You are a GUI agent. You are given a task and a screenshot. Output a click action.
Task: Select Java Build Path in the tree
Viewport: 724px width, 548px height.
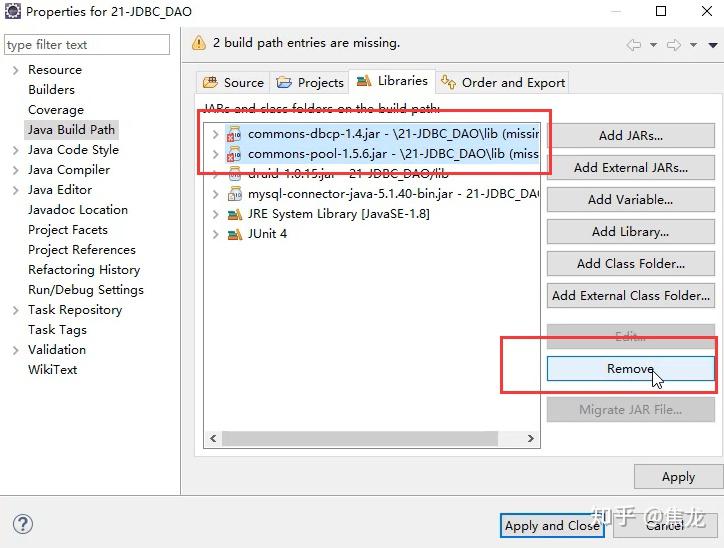tap(71, 130)
